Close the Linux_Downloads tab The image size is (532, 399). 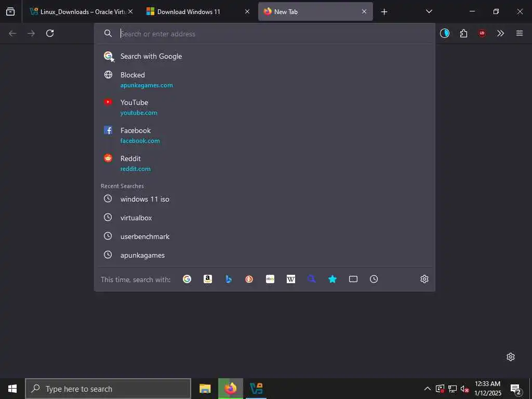pyautogui.click(x=130, y=11)
